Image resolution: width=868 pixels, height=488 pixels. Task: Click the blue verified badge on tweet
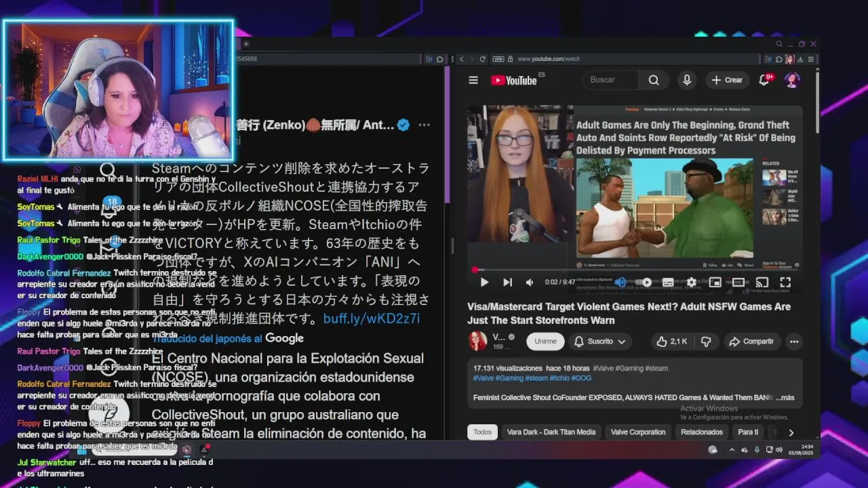click(x=403, y=125)
